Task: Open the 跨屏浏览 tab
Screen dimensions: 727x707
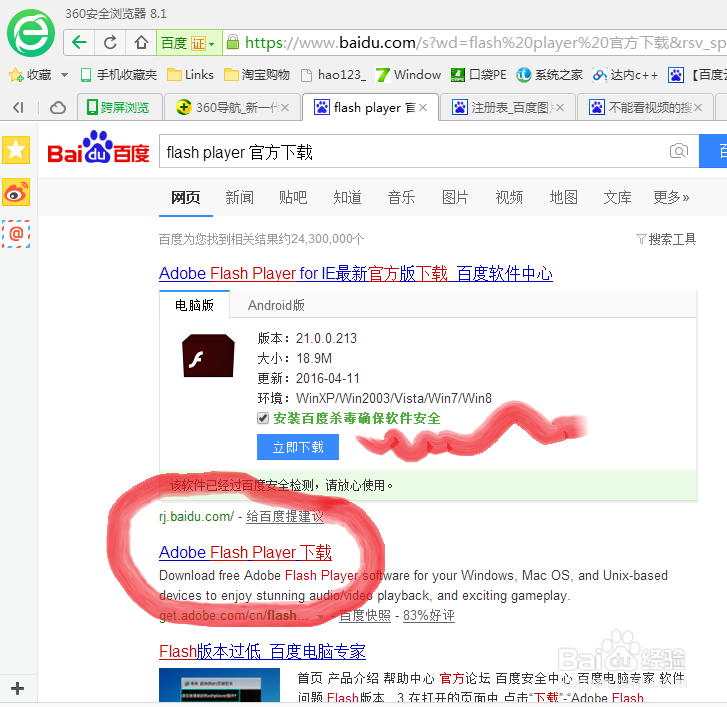Action: tap(120, 108)
